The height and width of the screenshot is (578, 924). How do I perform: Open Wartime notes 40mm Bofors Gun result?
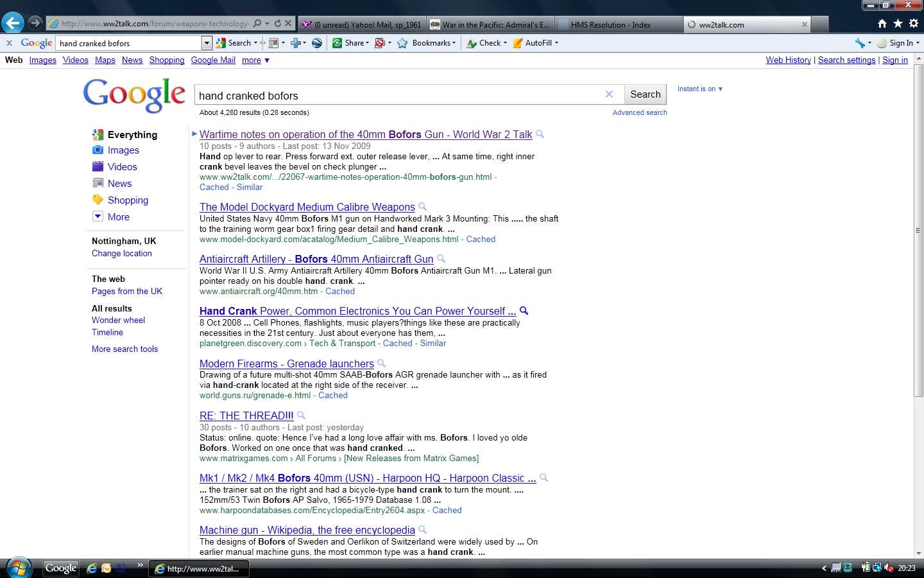tap(366, 135)
